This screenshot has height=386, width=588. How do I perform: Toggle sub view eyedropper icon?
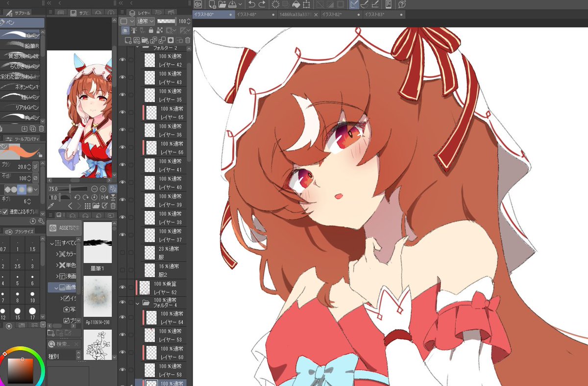[x=51, y=206]
